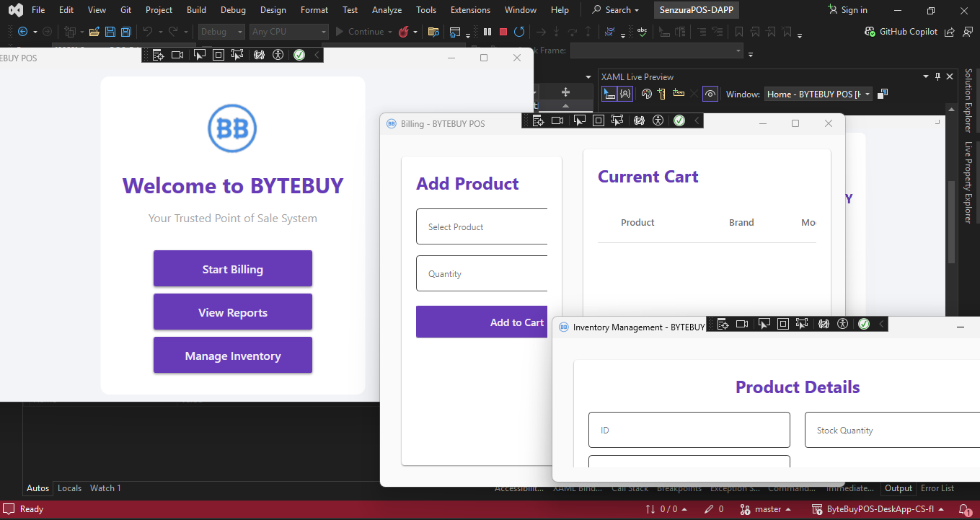This screenshot has width=980, height=520.
Task: Click the color palette icon in XAML Live Preview
Action: (x=646, y=94)
